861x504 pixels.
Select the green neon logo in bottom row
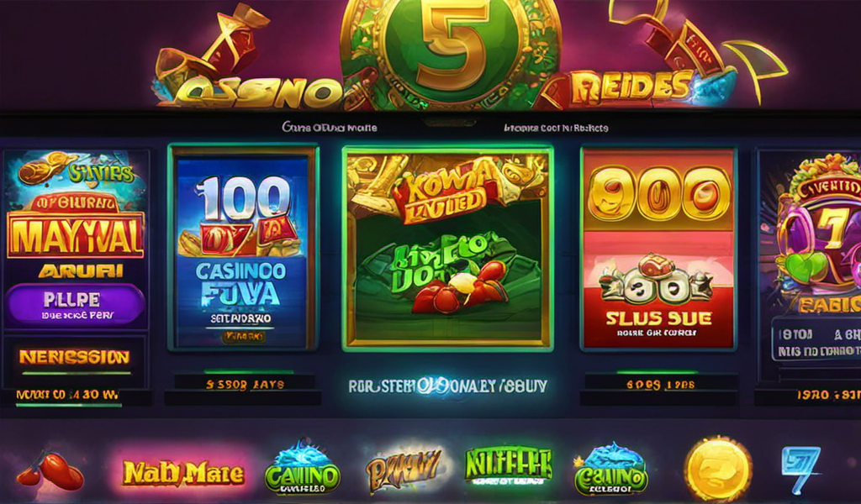508,465
